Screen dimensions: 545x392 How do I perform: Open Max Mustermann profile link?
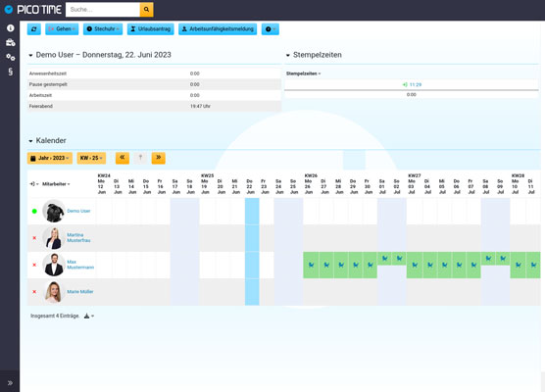pyautogui.click(x=80, y=265)
